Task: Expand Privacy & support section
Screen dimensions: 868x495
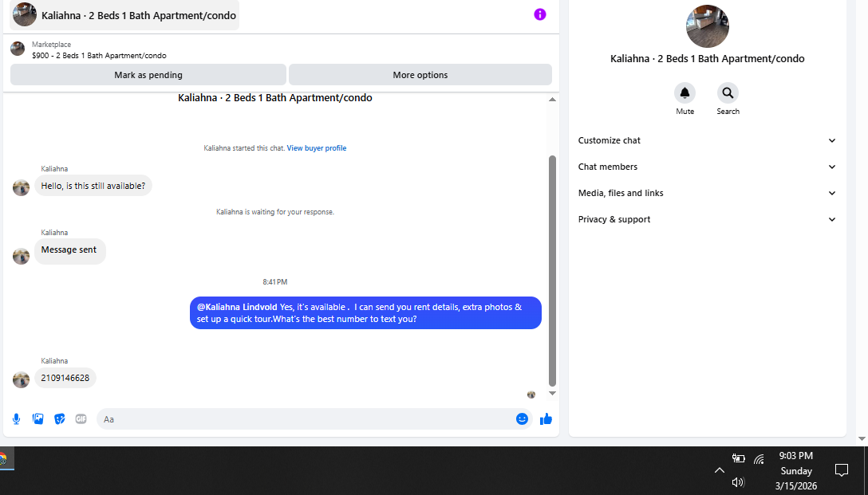Action: pos(707,219)
